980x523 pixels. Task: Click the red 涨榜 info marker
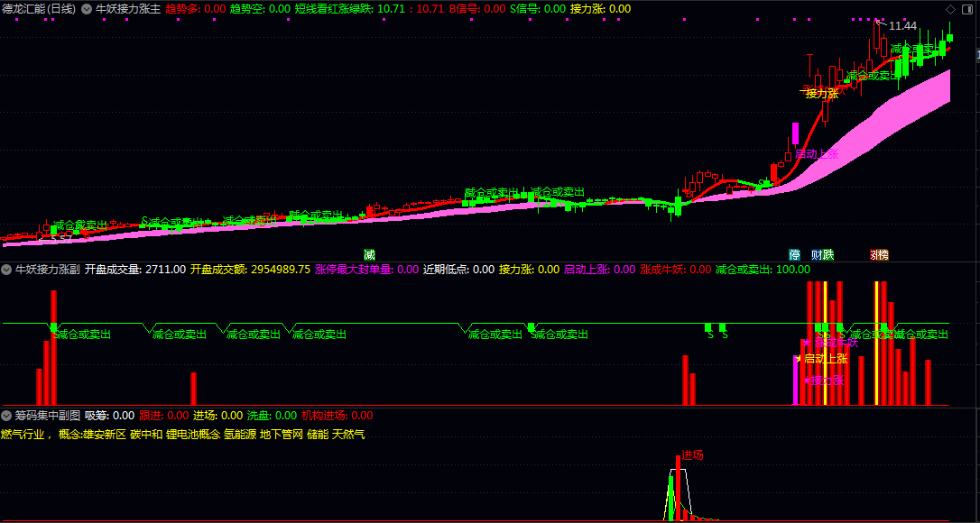879,255
